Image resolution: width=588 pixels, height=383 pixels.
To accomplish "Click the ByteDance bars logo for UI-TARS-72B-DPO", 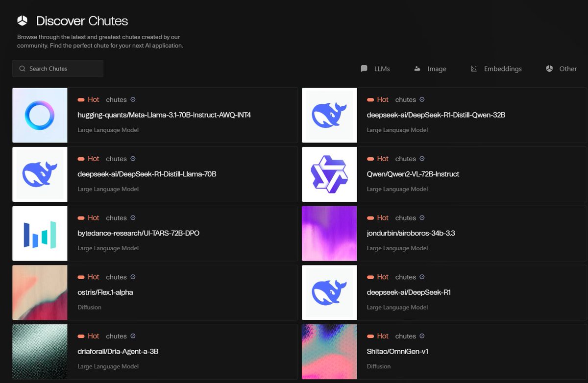I will 40,234.
